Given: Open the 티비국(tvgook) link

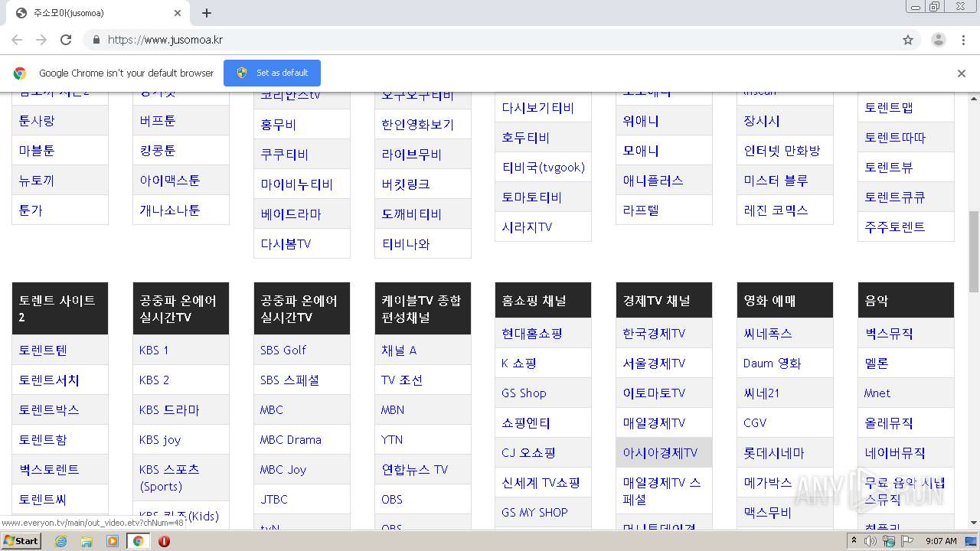Looking at the screenshot, I should pyautogui.click(x=544, y=167).
